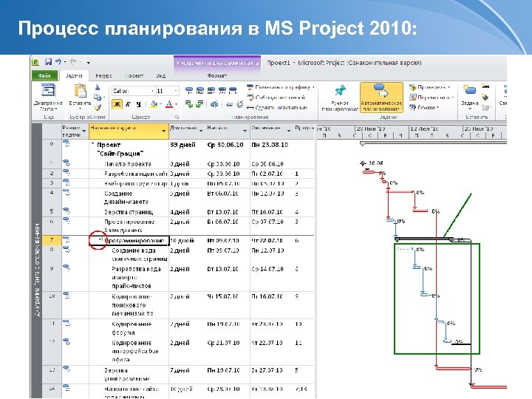The image size is (532, 399).
Task: Open the Формат tab
Action: (x=216, y=75)
